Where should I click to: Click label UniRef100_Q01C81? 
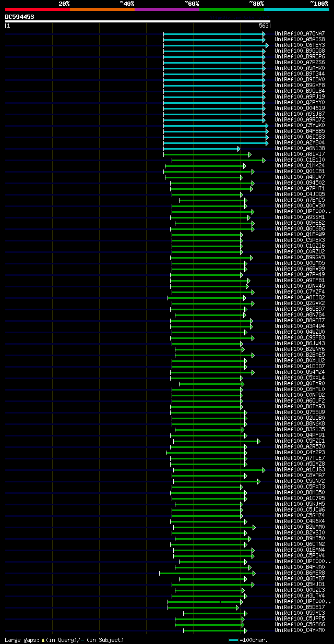pyautogui.click(x=300, y=171)
